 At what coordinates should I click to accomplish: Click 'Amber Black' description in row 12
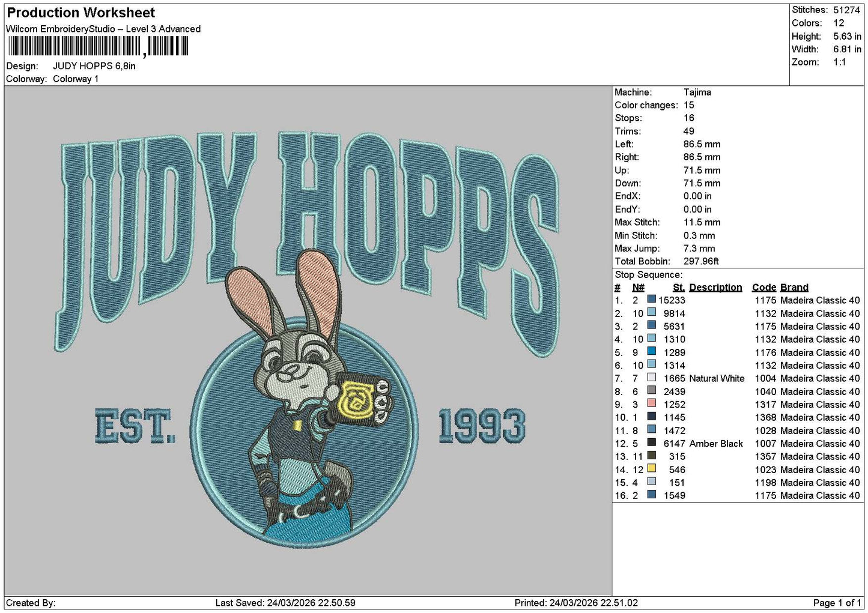pyautogui.click(x=716, y=444)
